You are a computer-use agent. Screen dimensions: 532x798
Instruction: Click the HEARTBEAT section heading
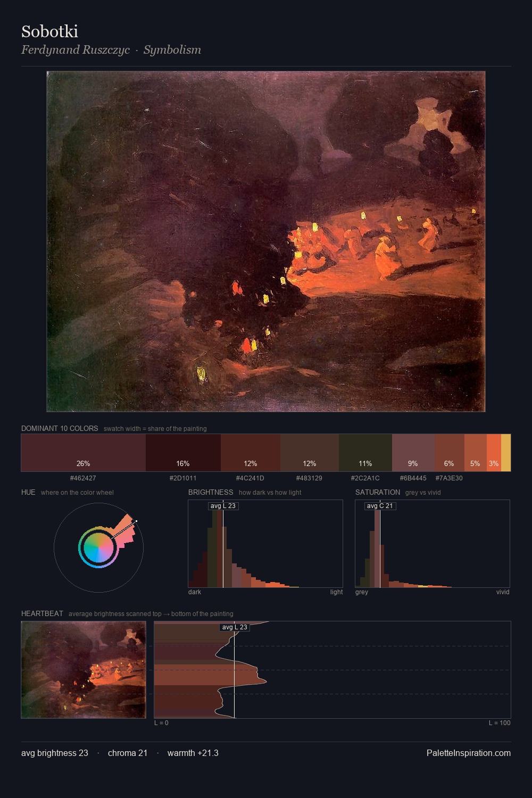[42, 613]
